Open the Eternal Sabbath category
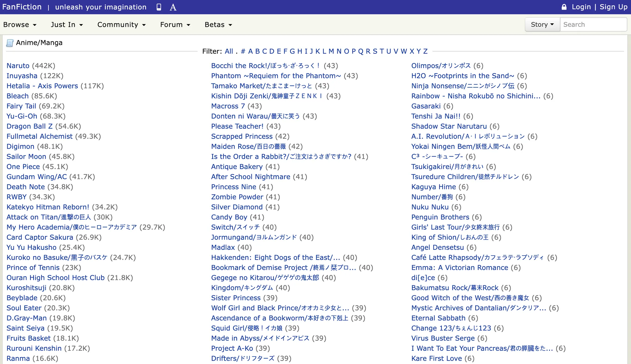Image resolution: width=631 pixels, height=364 pixels. (x=438, y=318)
